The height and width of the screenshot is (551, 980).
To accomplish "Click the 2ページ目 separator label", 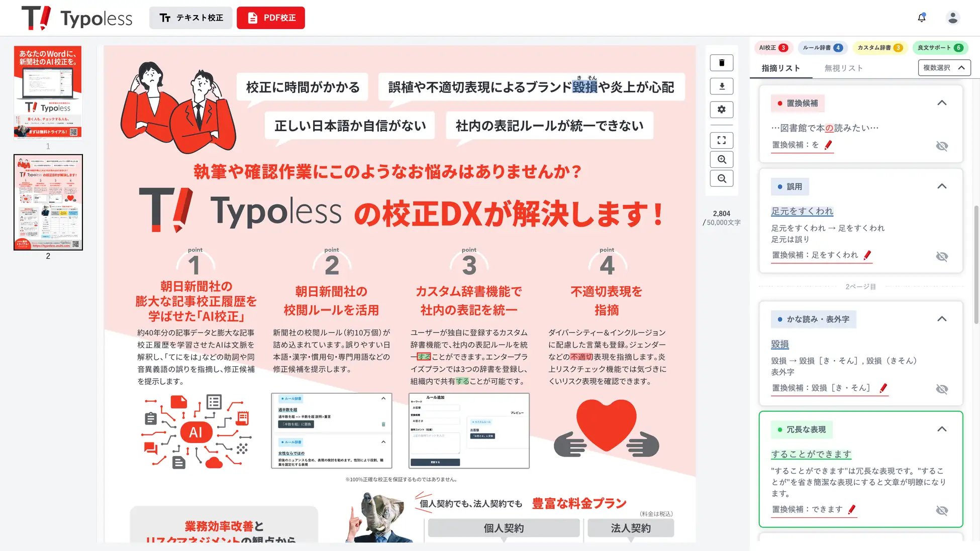I will coord(860,286).
